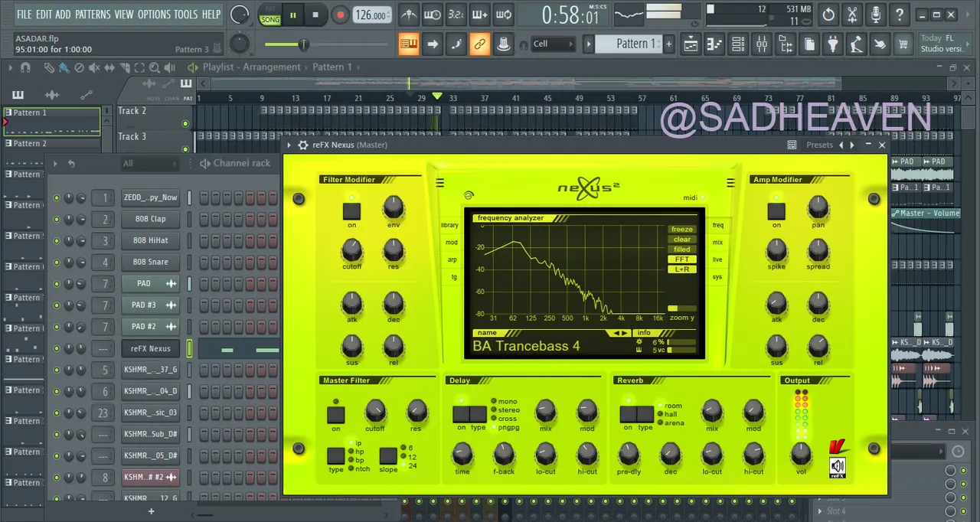
Task: Mute the 808 Snare channel
Action: [x=56, y=262]
